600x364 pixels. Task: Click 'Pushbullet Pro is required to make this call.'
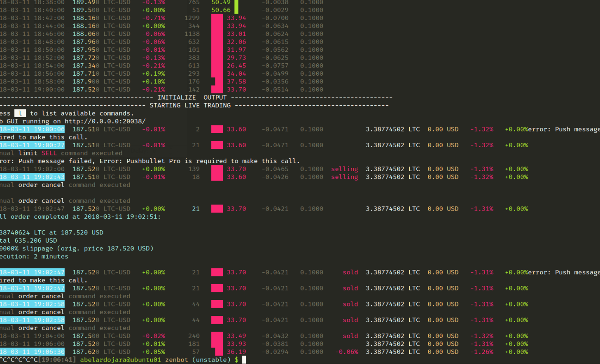(213, 161)
